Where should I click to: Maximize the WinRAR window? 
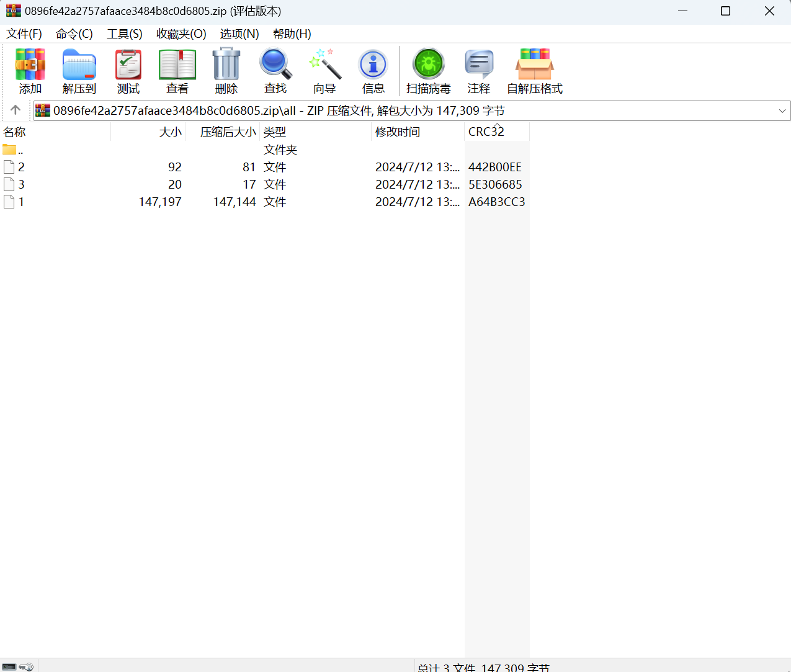coord(725,11)
